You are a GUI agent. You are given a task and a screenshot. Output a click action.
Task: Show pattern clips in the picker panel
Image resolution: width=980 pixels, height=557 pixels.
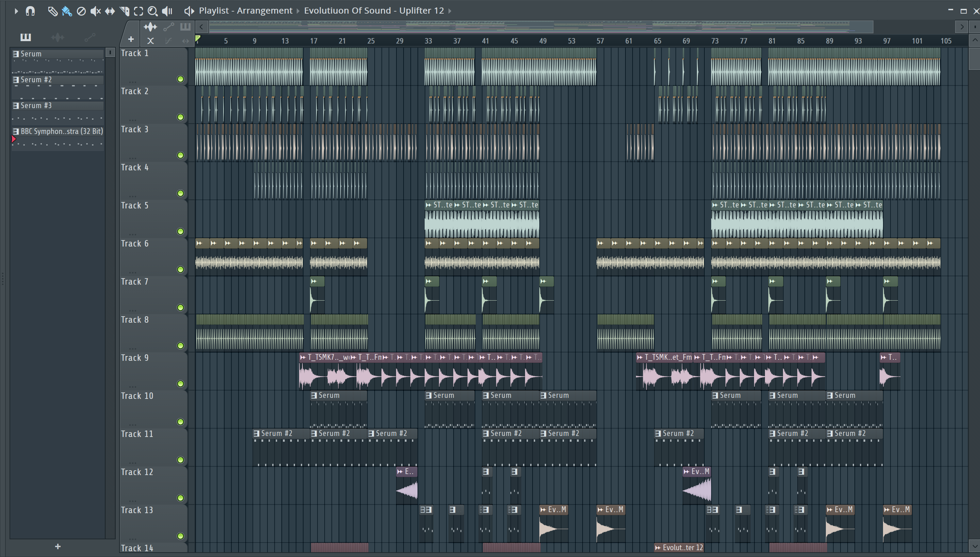point(26,37)
